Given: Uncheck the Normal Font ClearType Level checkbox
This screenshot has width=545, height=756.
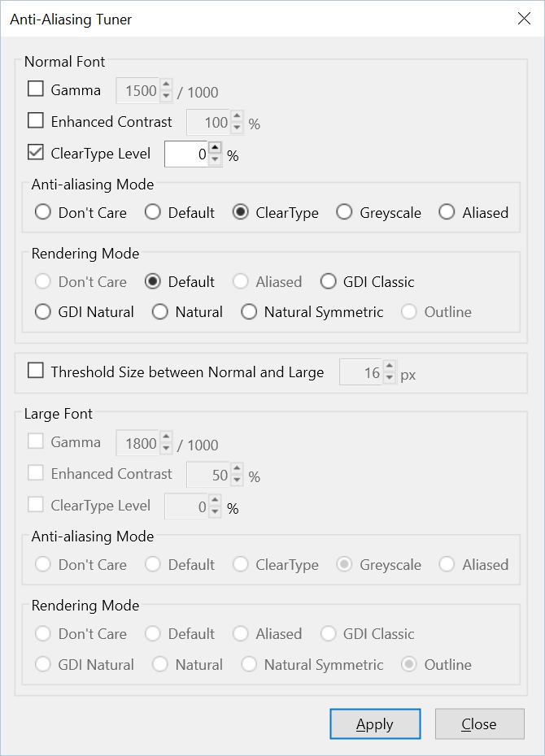Looking at the screenshot, I should tap(36, 153).
